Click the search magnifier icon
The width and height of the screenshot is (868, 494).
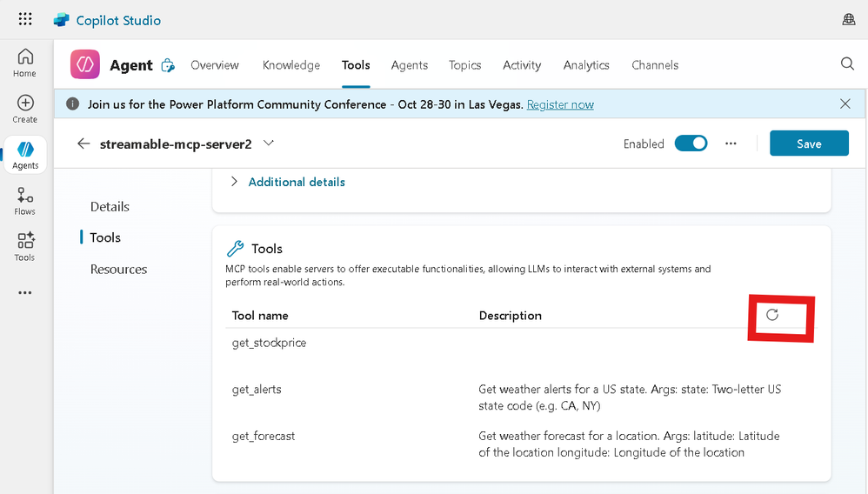847,63
